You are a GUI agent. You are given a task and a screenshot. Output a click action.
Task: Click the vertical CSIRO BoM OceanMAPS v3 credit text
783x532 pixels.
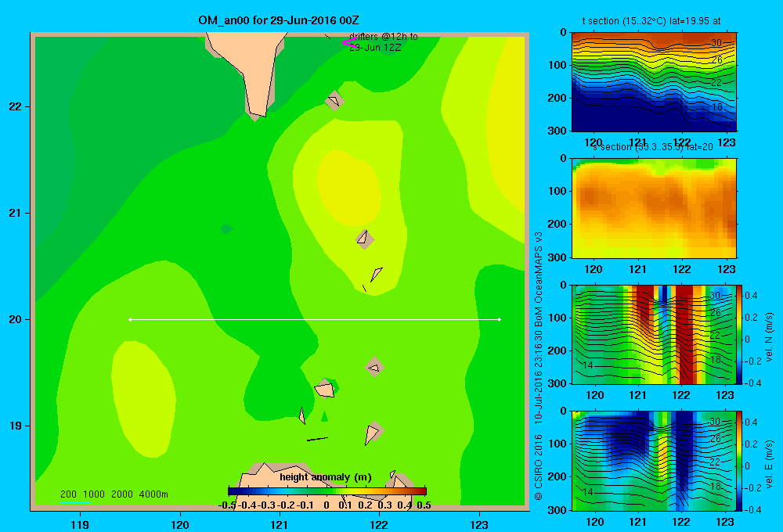pyautogui.click(x=539, y=366)
